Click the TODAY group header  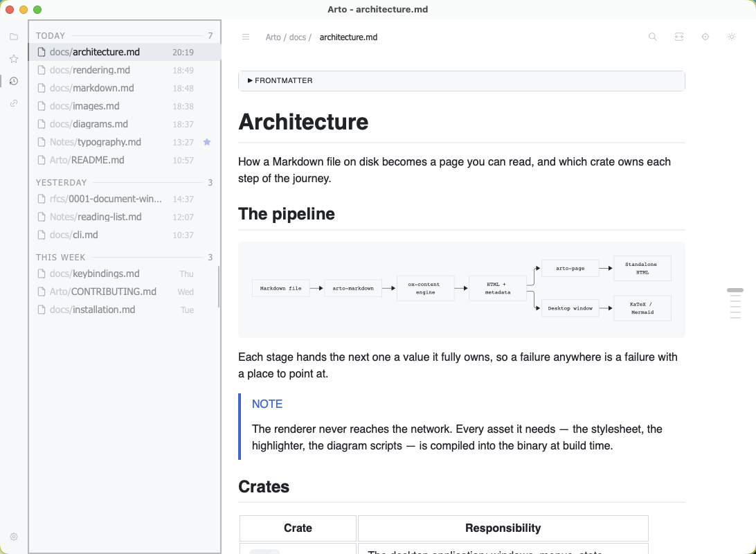click(x=125, y=36)
